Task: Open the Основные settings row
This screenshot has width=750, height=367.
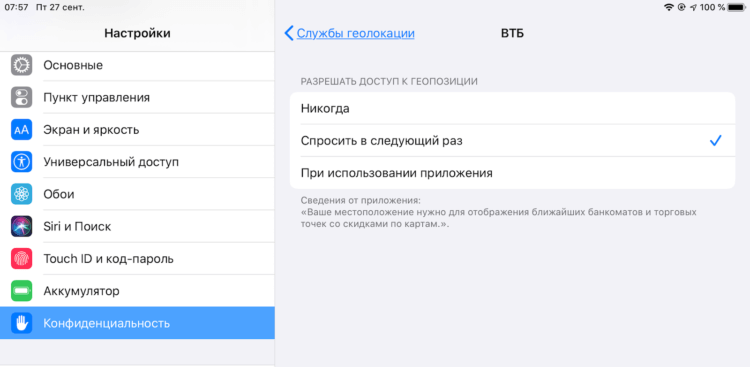Action: [x=137, y=65]
